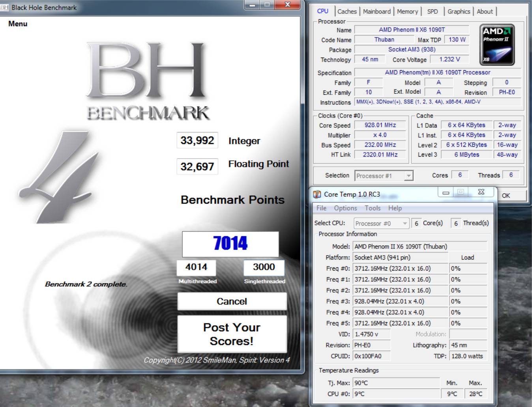The height and width of the screenshot is (407, 532).
Task: Click the Core Temp title bar icon
Action: [317, 194]
